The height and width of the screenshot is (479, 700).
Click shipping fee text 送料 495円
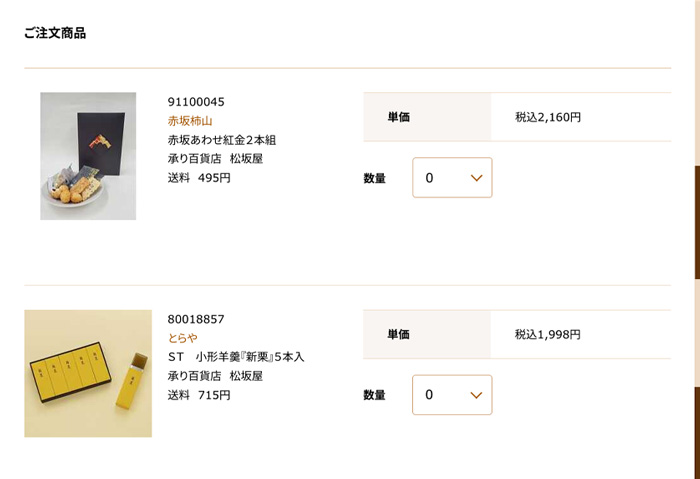[199, 178]
